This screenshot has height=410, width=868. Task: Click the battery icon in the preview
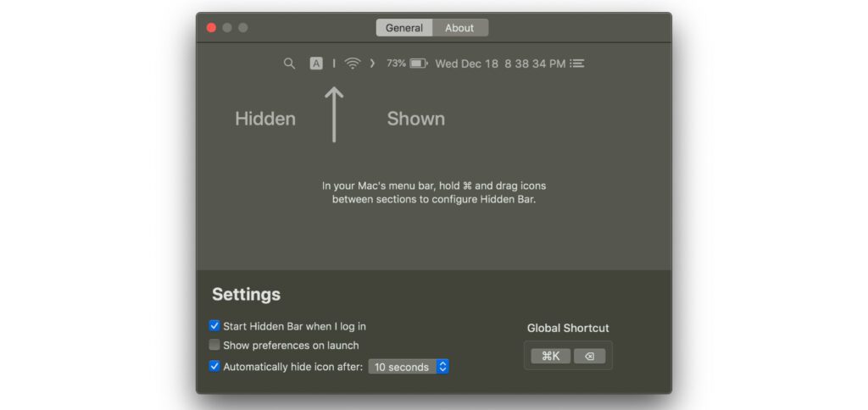(419, 64)
